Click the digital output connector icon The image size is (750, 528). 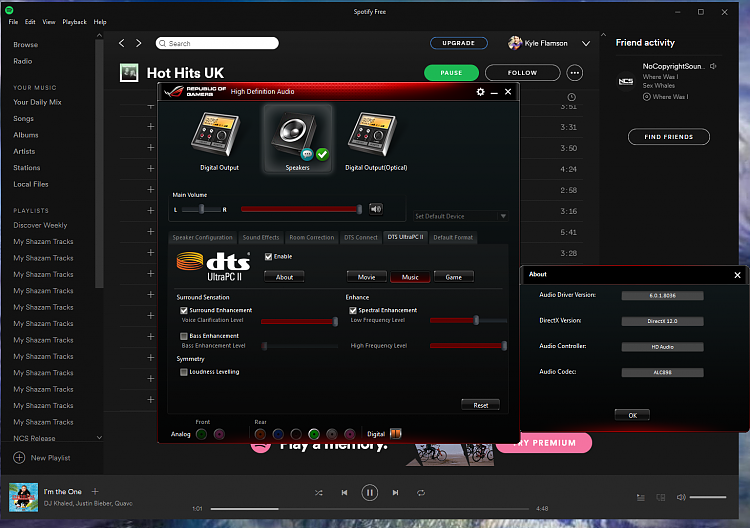point(395,434)
